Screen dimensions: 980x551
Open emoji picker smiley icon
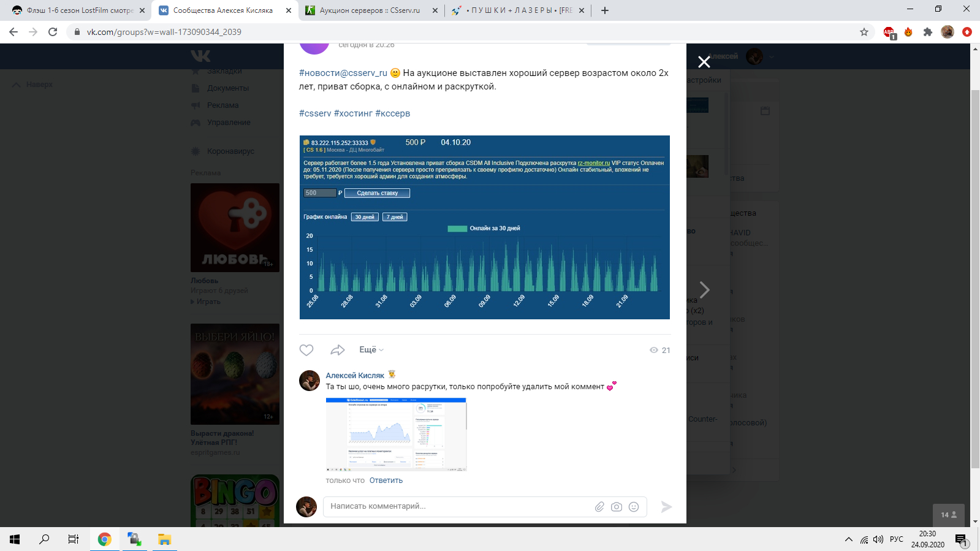click(634, 507)
